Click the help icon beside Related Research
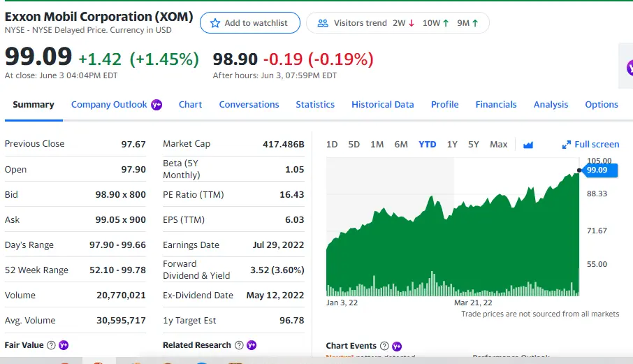633x364 pixels. [x=239, y=345]
